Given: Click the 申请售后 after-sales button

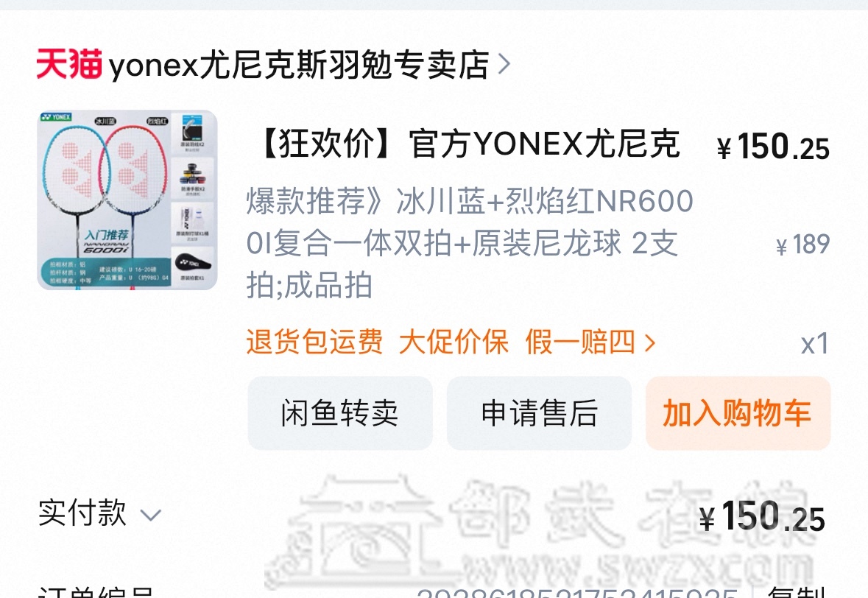Looking at the screenshot, I should 539,413.
